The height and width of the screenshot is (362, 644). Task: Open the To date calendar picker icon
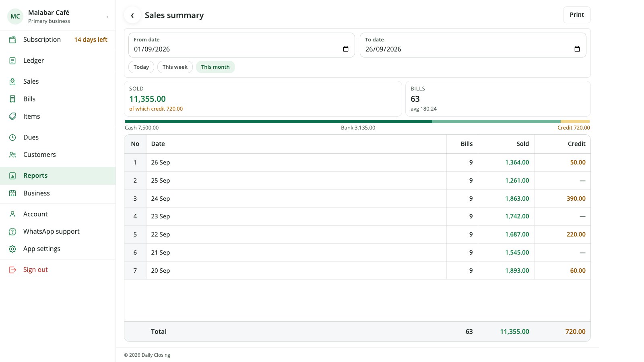[x=577, y=49]
